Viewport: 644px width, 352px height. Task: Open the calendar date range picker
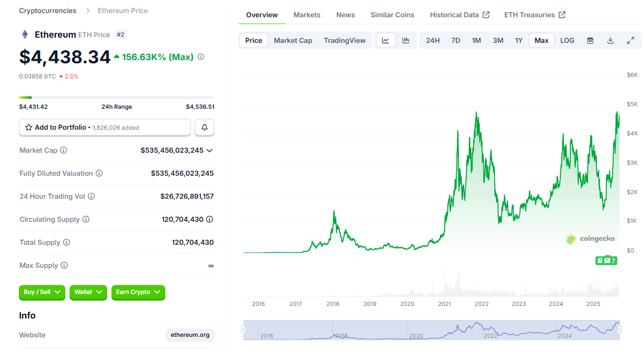click(590, 40)
